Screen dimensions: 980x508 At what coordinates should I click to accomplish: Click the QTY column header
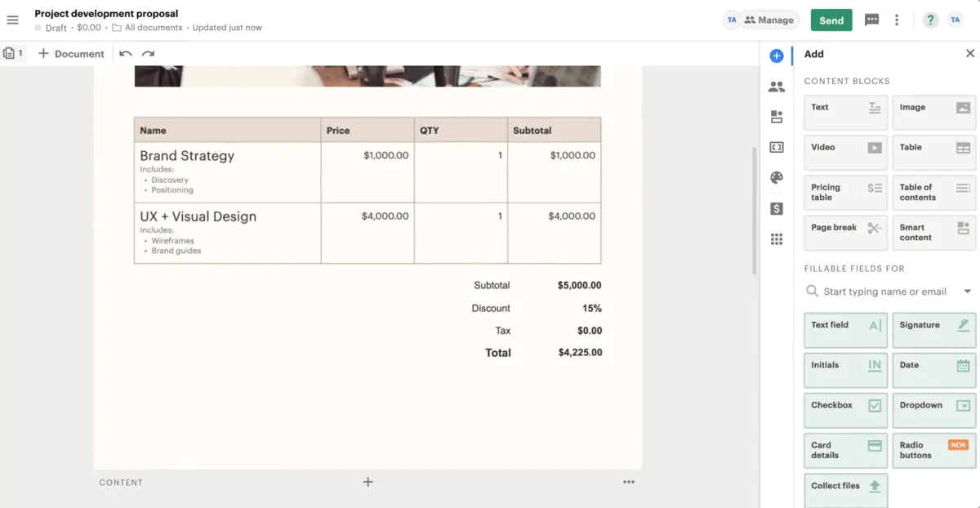click(461, 130)
